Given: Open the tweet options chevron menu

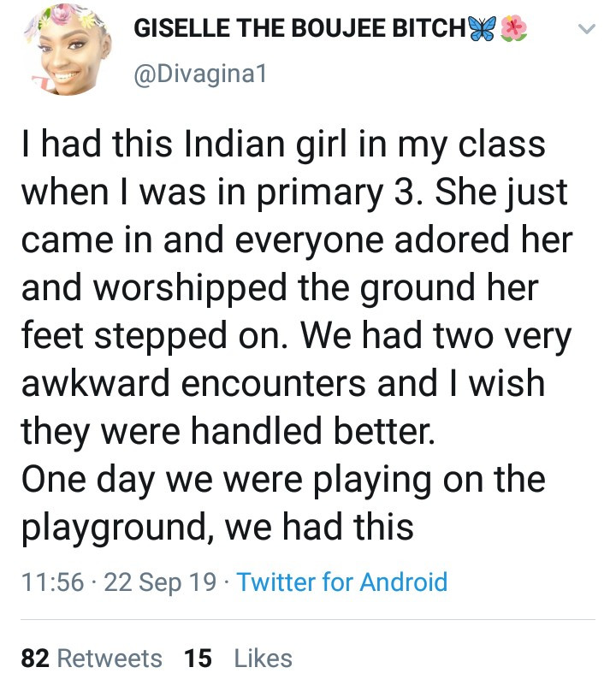Looking at the screenshot, I should pyautogui.click(x=586, y=31).
